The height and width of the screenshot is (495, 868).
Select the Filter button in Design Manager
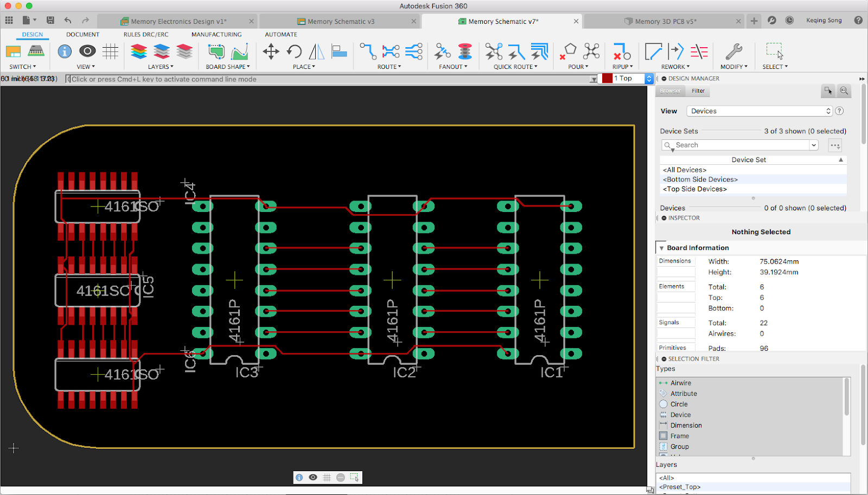[698, 91]
